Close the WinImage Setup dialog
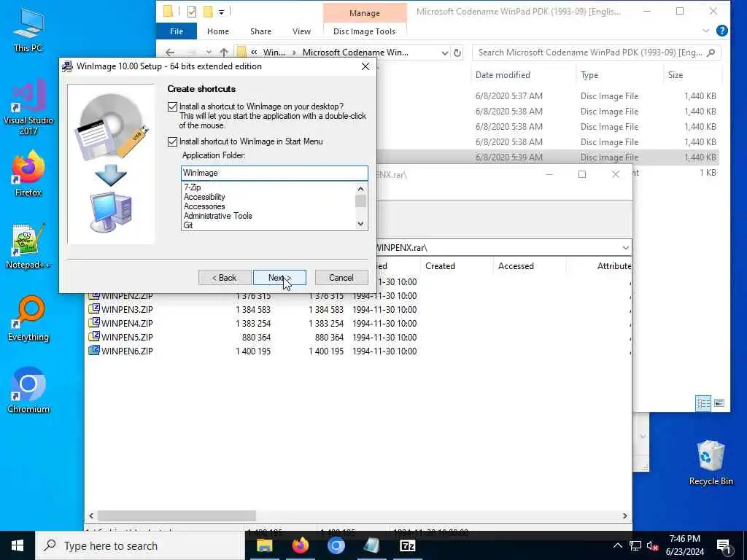Screen dimensions: 747x560 (365, 66)
